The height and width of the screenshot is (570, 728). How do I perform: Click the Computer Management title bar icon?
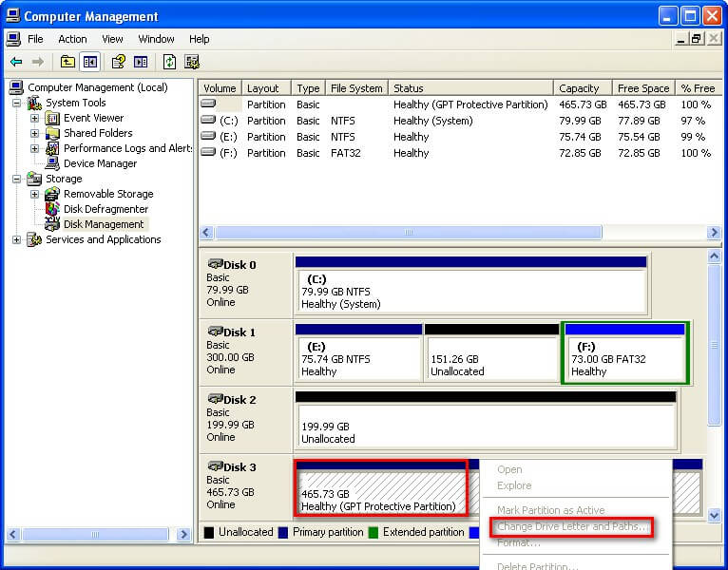click(13, 16)
